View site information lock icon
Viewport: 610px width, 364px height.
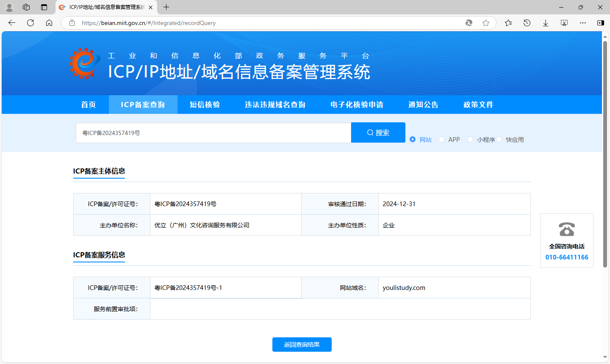[72, 23]
